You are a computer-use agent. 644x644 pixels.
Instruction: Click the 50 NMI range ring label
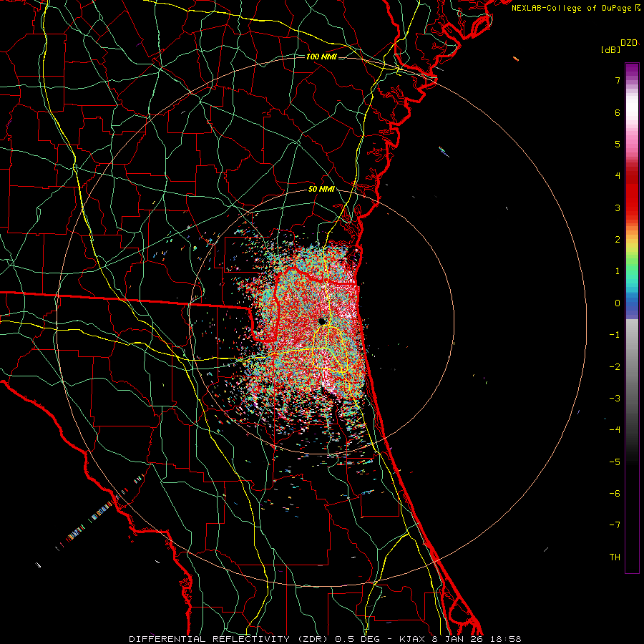point(321,190)
